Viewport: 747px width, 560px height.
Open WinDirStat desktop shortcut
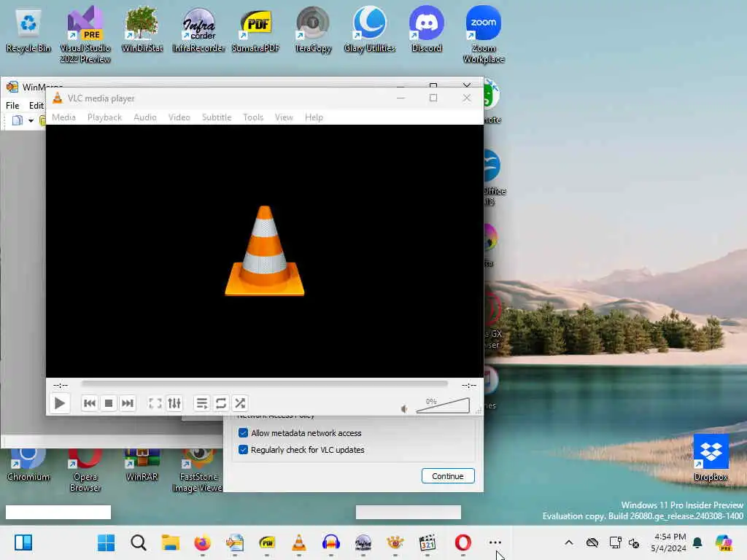click(142, 29)
